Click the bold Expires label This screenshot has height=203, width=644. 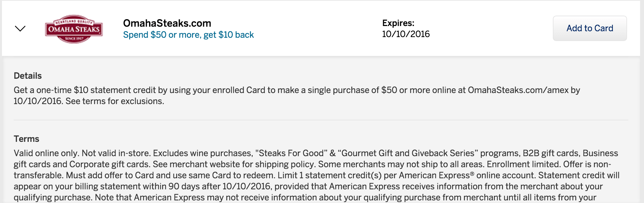(x=398, y=23)
